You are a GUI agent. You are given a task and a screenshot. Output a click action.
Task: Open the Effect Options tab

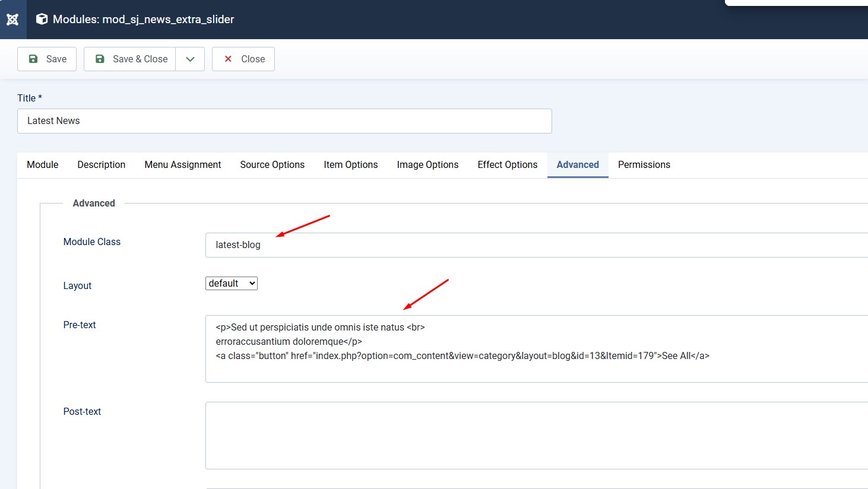coord(508,165)
